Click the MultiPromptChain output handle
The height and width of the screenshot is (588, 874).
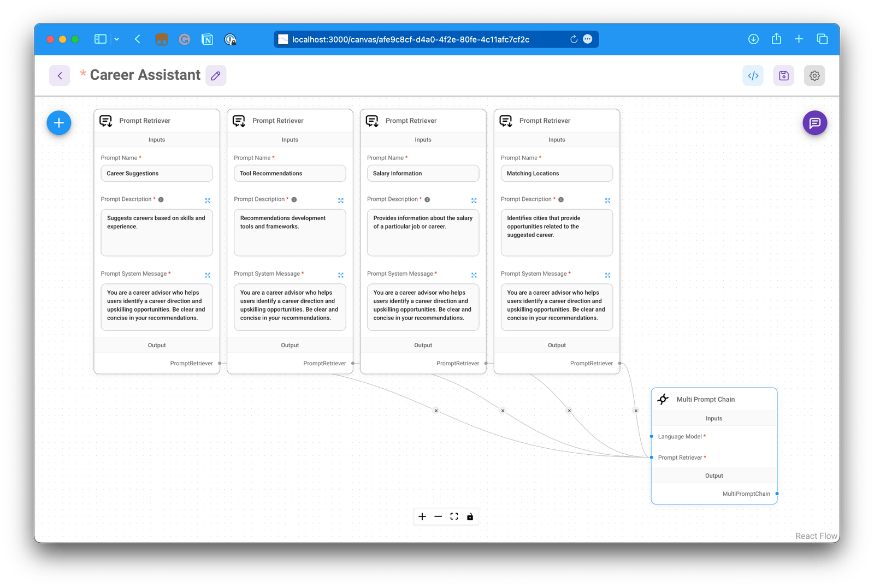click(777, 494)
